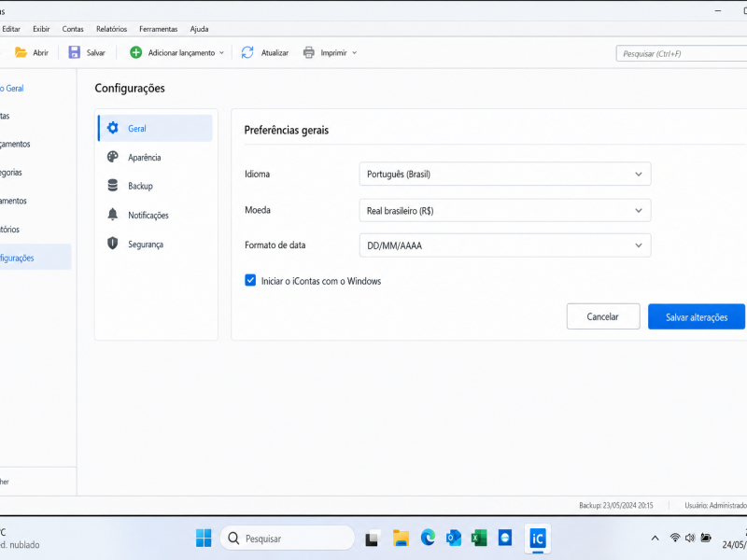
Task: Open Excel from the taskbar
Action: (479, 539)
